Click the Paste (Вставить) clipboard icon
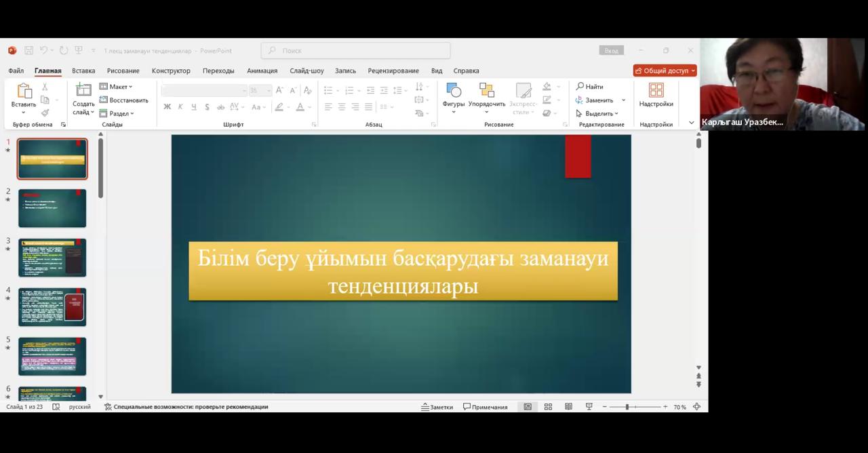 tap(24, 91)
